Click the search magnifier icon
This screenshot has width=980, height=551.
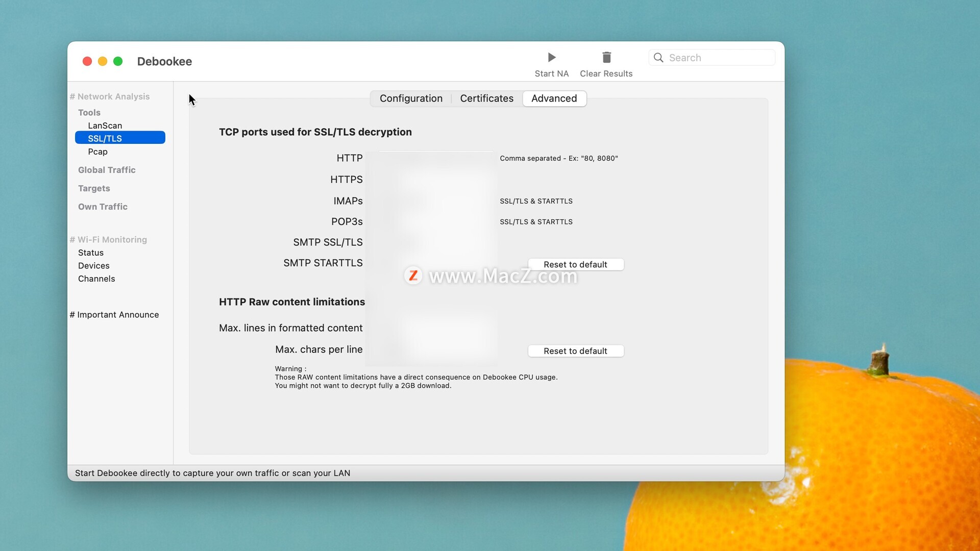[658, 58]
